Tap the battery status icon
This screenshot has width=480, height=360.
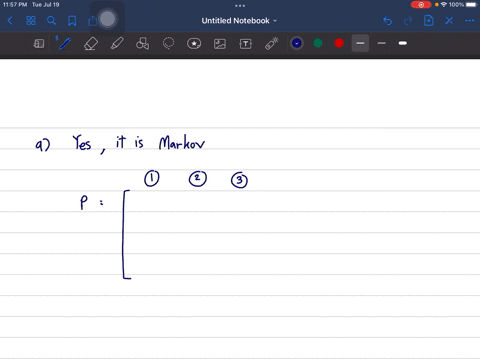pos(471,5)
